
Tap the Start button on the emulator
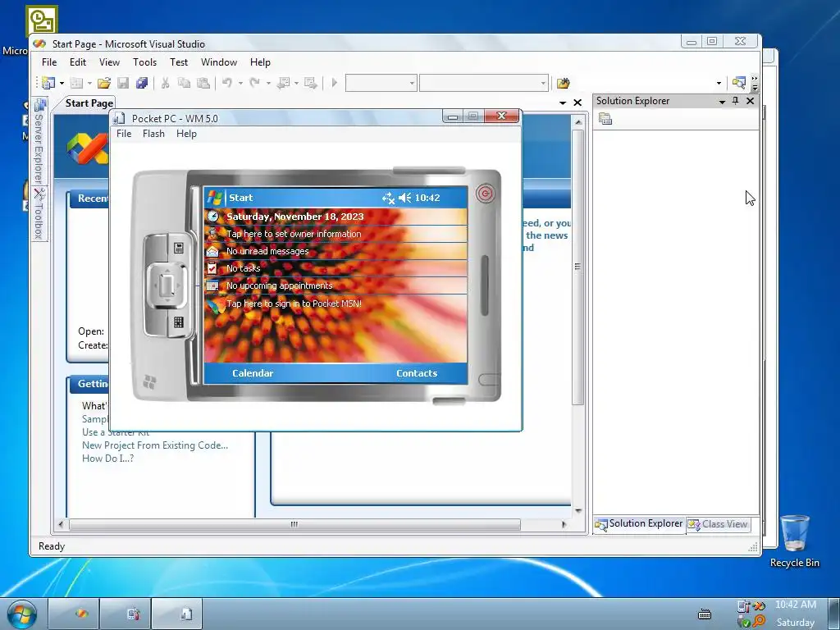point(231,198)
